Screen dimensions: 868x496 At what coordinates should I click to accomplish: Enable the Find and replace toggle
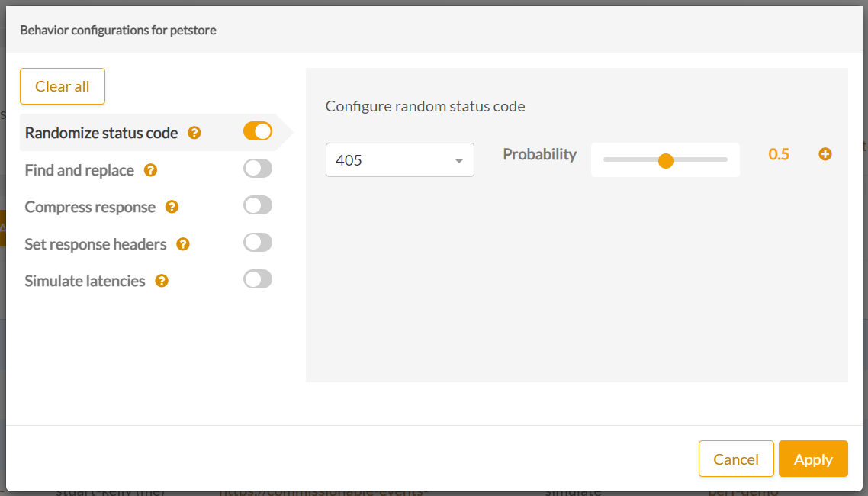pyautogui.click(x=258, y=169)
